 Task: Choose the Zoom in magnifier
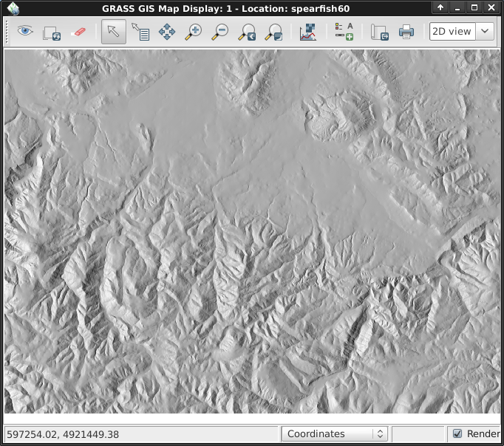(x=193, y=32)
